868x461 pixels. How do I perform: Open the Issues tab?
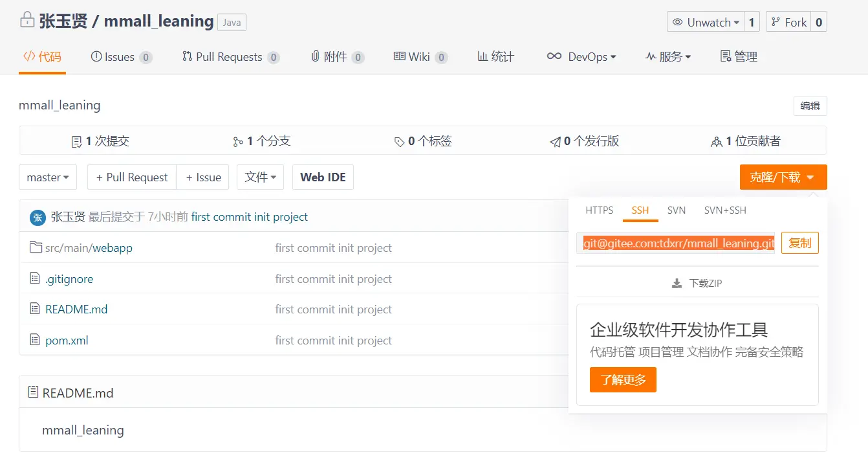tap(122, 57)
